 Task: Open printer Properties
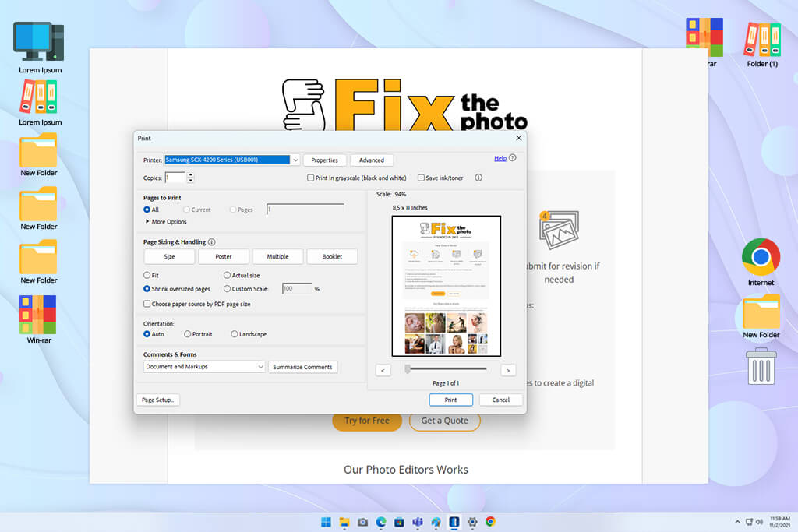(325, 160)
